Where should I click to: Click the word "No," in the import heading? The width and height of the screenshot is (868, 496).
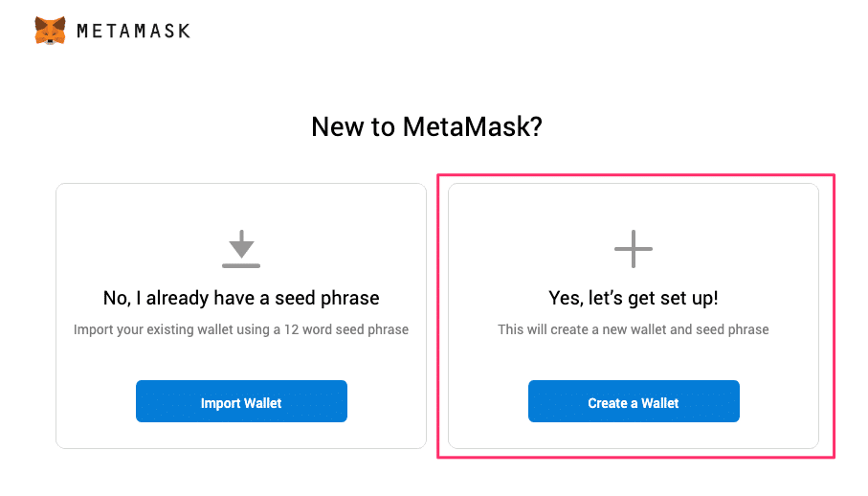coord(118,299)
